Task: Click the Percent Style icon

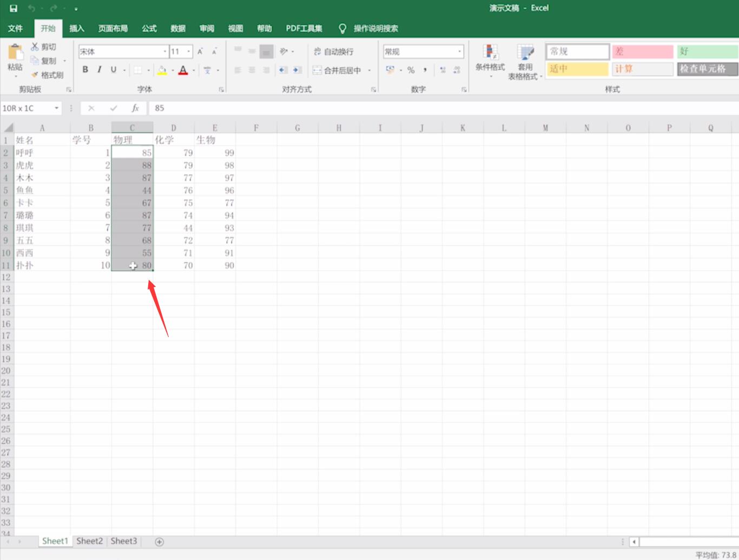Action: [x=411, y=70]
